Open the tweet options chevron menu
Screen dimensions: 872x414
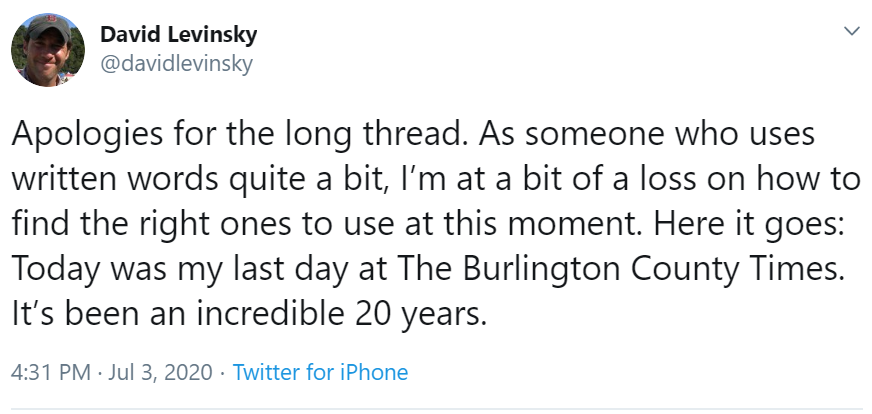[852, 32]
